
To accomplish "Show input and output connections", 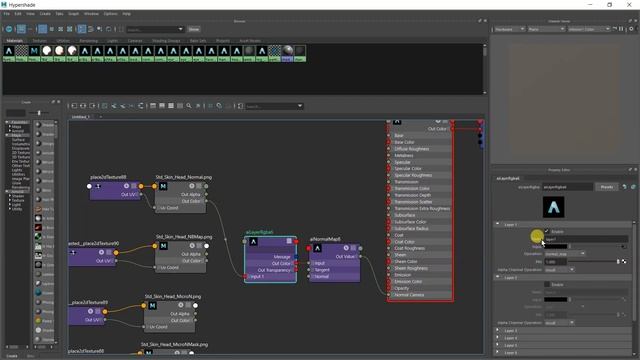I will [x=83, y=106].
